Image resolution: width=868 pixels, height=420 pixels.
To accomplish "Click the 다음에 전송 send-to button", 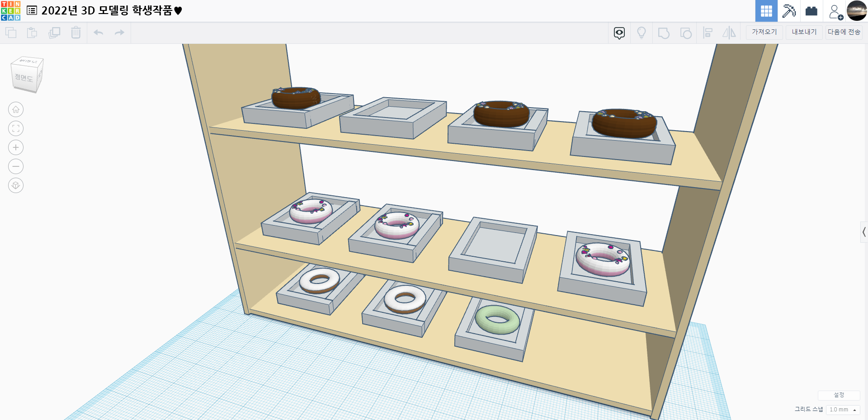I will coord(844,32).
